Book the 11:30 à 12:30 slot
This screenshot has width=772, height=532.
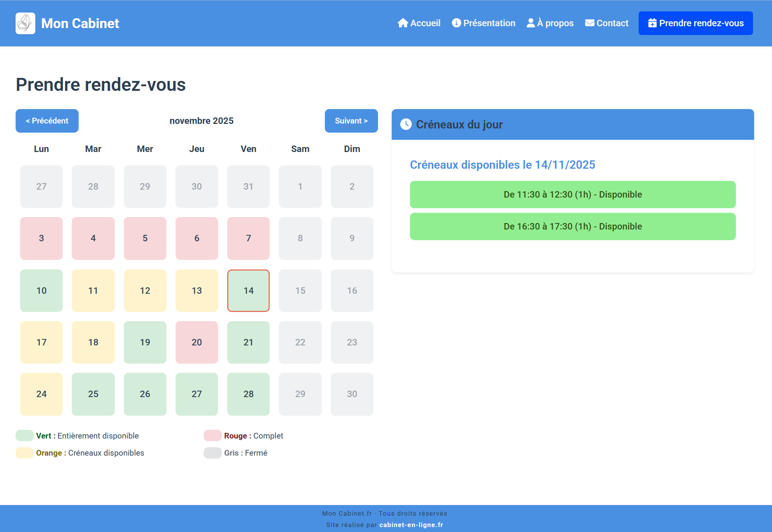point(573,195)
